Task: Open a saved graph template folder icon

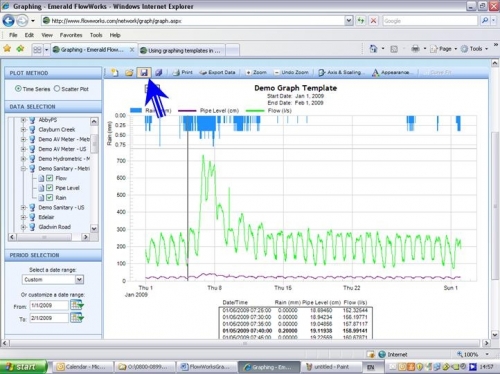Action: [129, 72]
